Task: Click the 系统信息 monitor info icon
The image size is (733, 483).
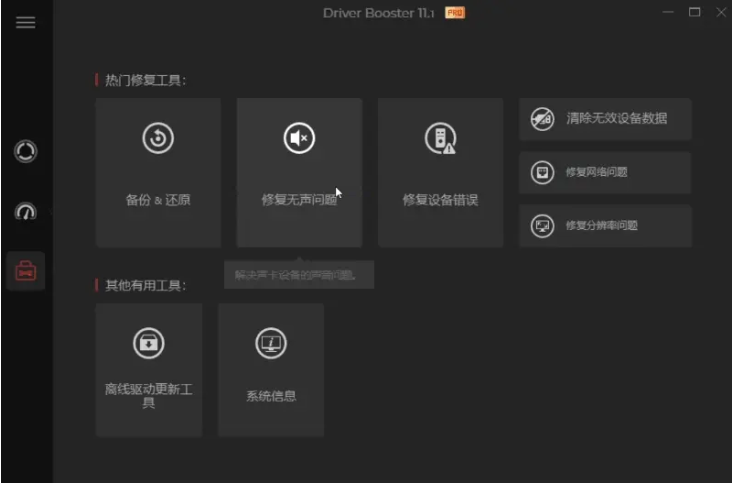Action: (x=271, y=343)
